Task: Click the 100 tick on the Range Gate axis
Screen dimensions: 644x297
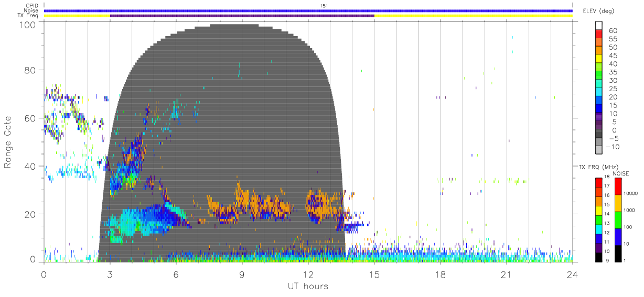Action: [27, 25]
